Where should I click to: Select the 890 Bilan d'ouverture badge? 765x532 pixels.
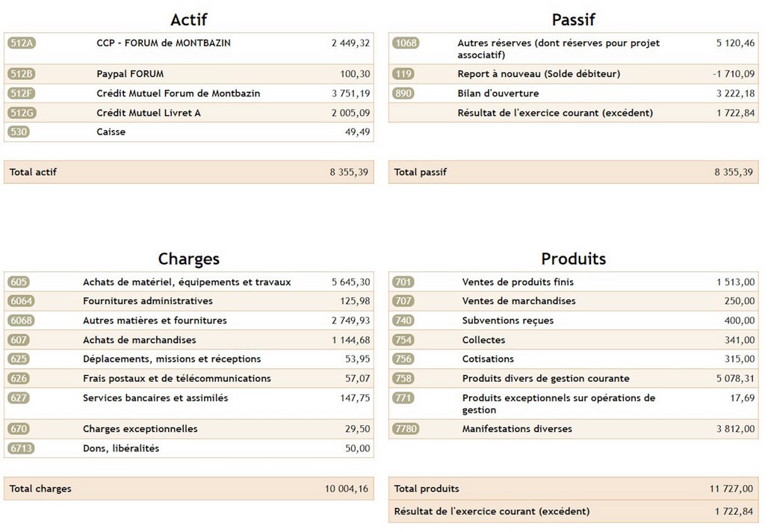click(403, 93)
